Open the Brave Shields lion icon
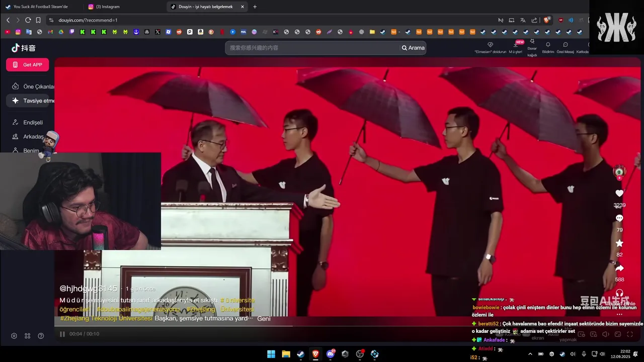 click(547, 20)
